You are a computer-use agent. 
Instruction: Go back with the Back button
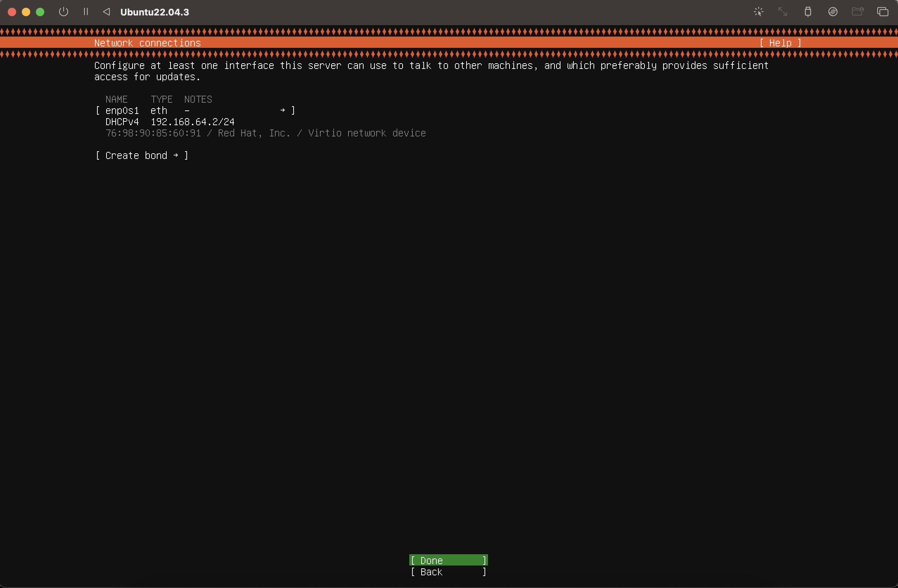pos(448,572)
